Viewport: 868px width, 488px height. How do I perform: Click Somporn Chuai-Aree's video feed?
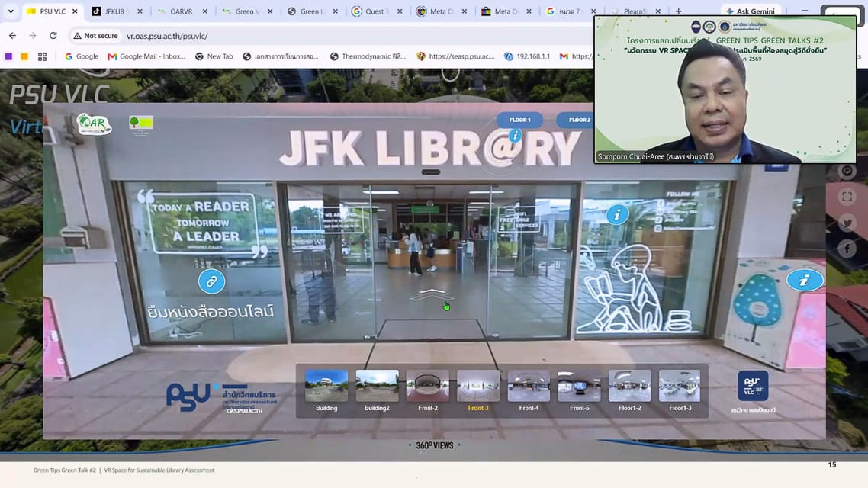pyautogui.click(x=725, y=90)
